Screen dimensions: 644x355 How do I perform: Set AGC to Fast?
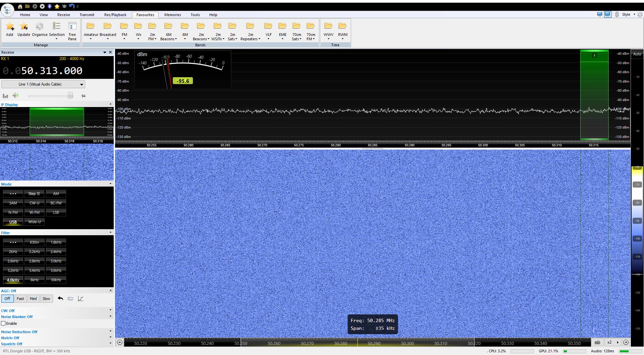20,299
